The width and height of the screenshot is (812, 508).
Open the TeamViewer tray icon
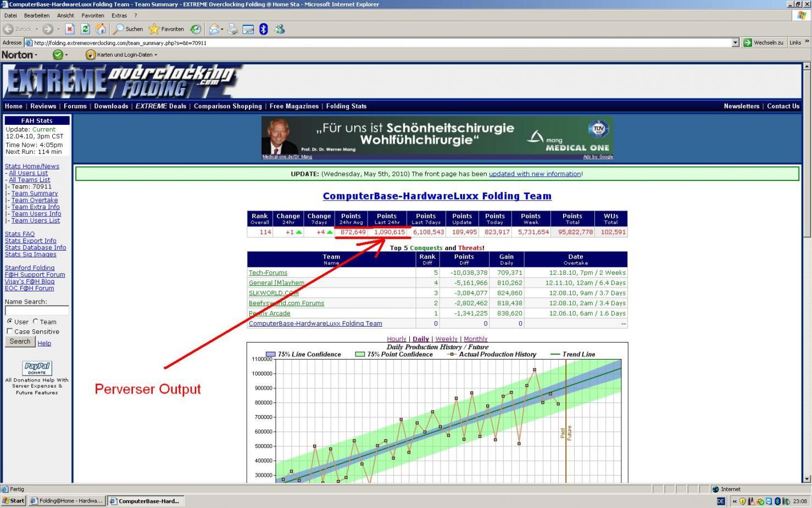769,501
